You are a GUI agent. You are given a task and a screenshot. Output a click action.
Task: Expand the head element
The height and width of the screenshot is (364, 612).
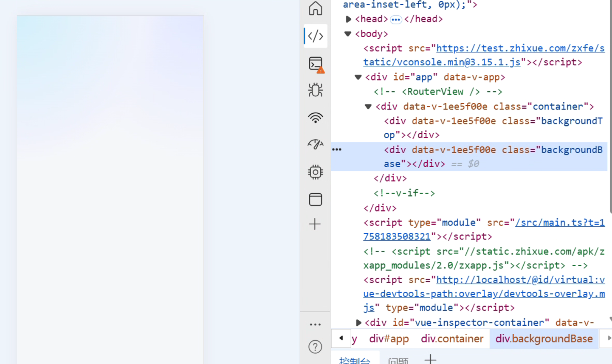tap(348, 19)
